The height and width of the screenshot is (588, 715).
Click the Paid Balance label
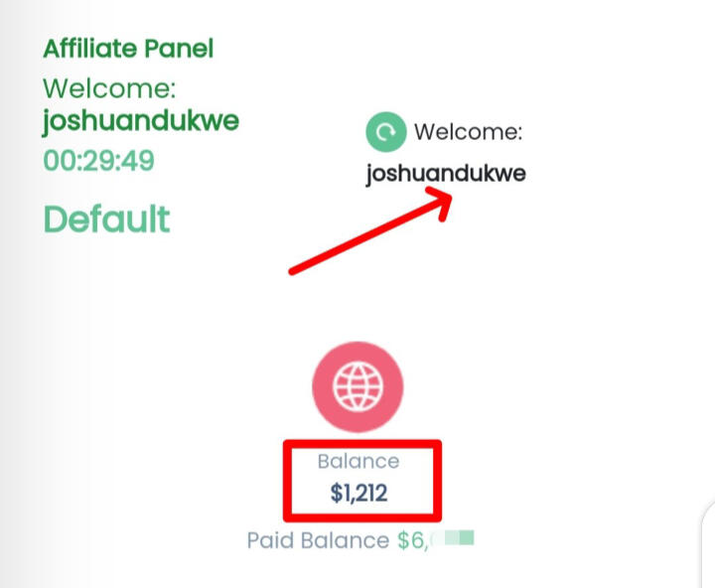coord(318,541)
